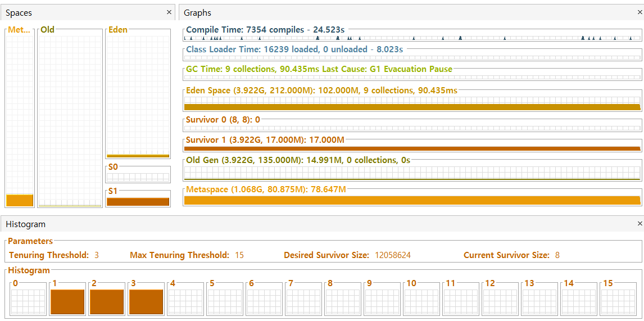Click filled histogram age 3 cell

(x=146, y=301)
